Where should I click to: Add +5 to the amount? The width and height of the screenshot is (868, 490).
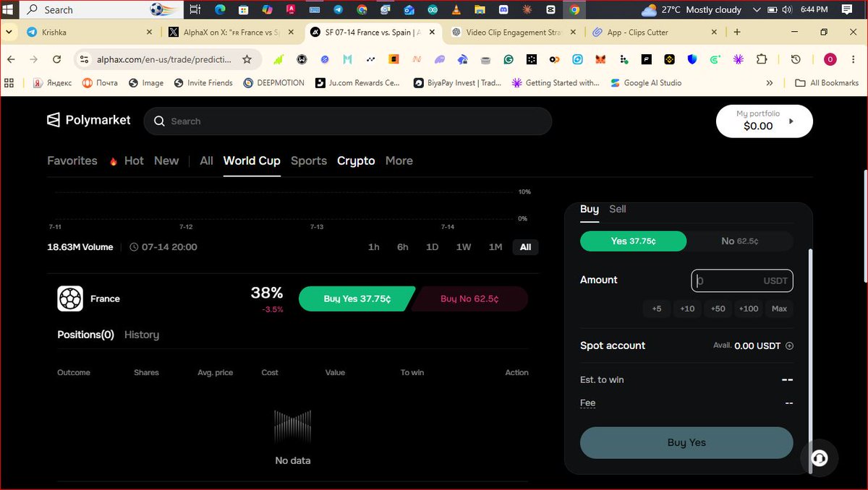657,309
